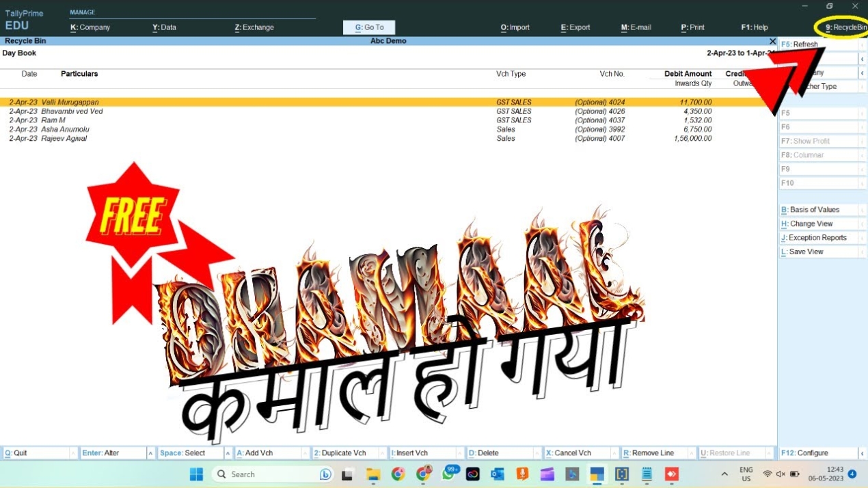Screen dimensions: 868x488
Task: Click the D: Delete button
Action: [x=488, y=453]
